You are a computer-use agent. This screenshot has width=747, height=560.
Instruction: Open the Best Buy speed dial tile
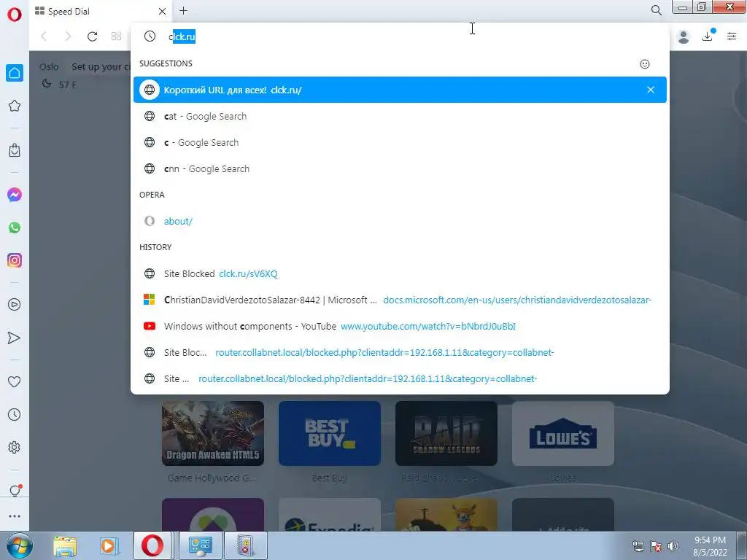click(330, 433)
